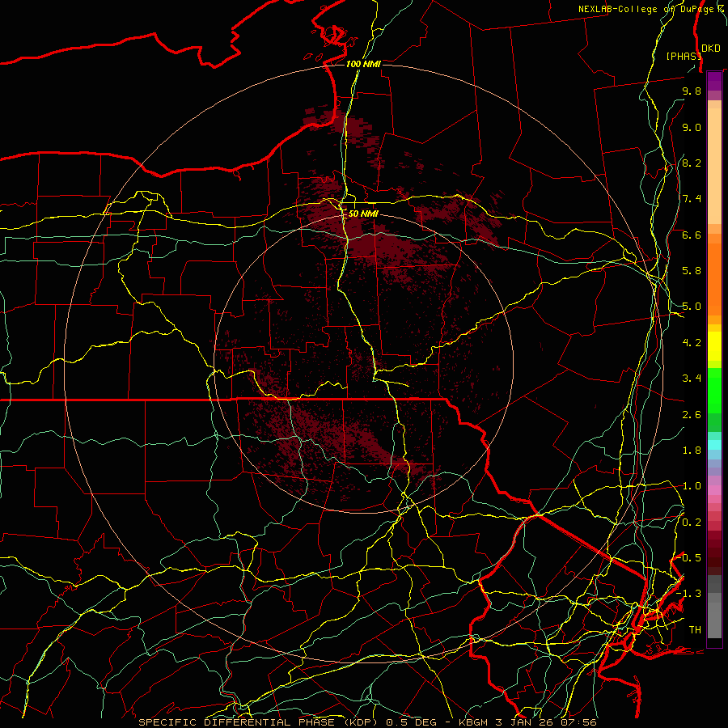
Task: Click the 50 NMI range ring label
Action: [x=363, y=214]
